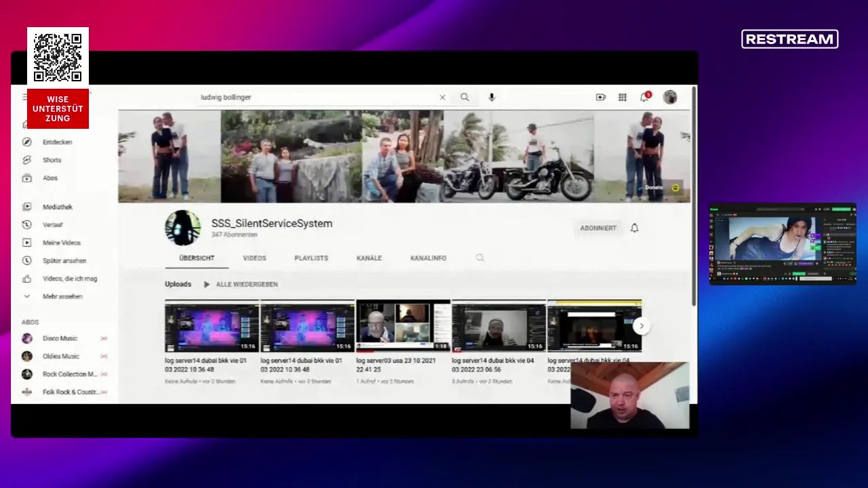
Task: Click the thumbs-up icon for liked videos
Action: pos(27,279)
